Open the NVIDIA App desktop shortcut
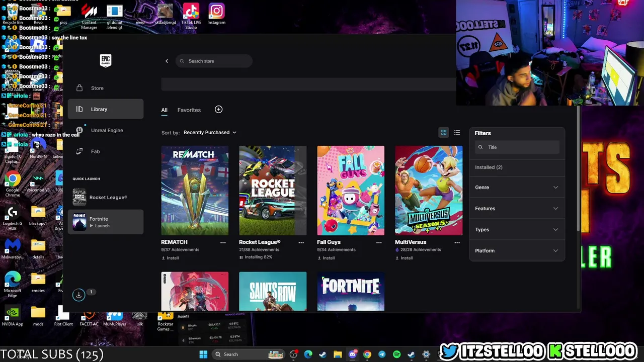This screenshot has height=362, width=644. (13, 316)
